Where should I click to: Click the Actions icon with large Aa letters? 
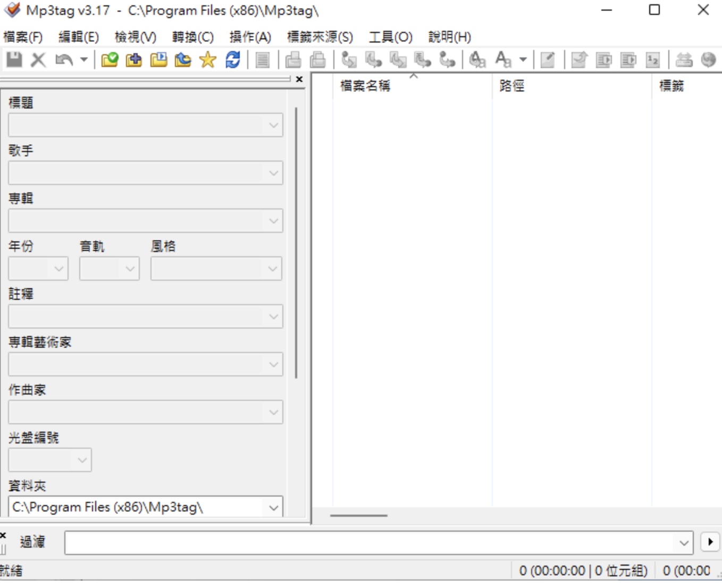pyautogui.click(x=477, y=60)
